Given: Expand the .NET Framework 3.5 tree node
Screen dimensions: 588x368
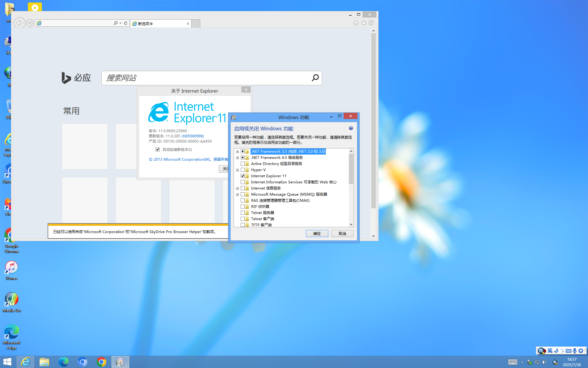Looking at the screenshot, I should [237, 151].
